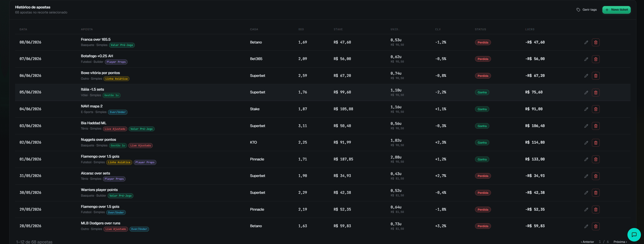Edit the Bia Haddad ML bet

point(586,126)
